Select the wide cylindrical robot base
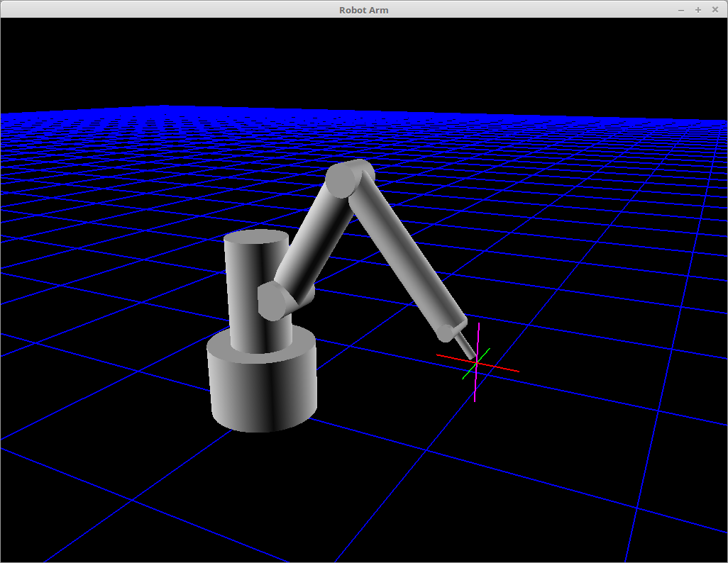The width and height of the screenshot is (728, 563). (263, 394)
